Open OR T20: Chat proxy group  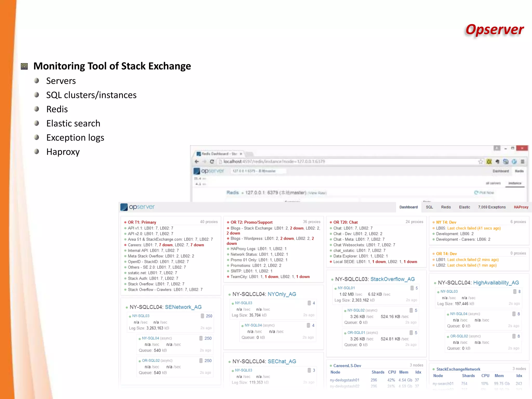coord(345,222)
